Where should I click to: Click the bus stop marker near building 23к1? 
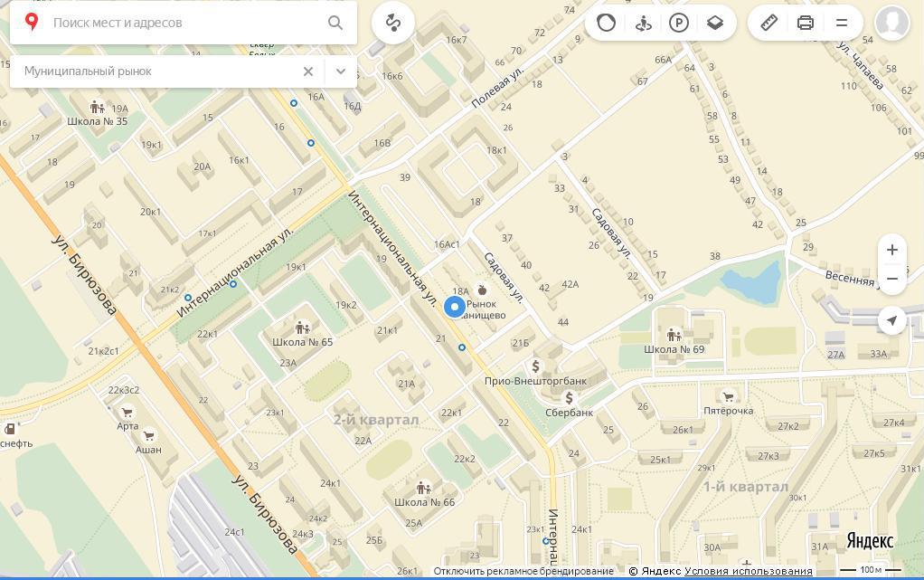pos(546,540)
